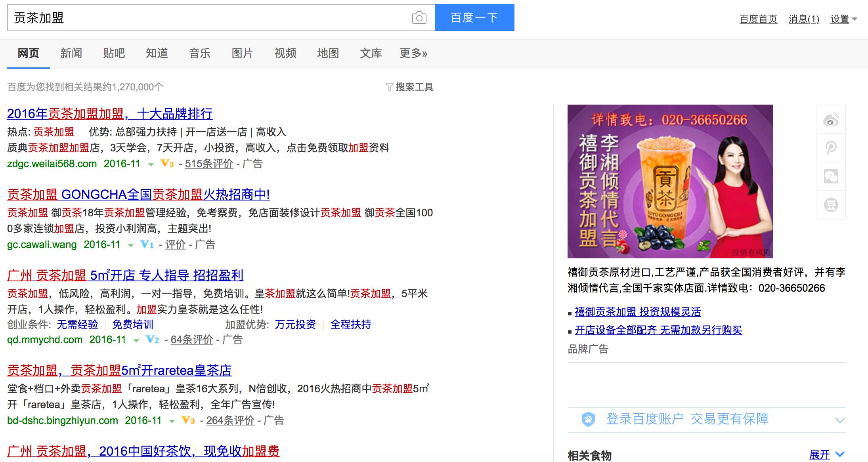The width and height of the screenshot is (868, 462).
Task: Click the 264条评价 reviews link
Action: (x=230, y=420)
